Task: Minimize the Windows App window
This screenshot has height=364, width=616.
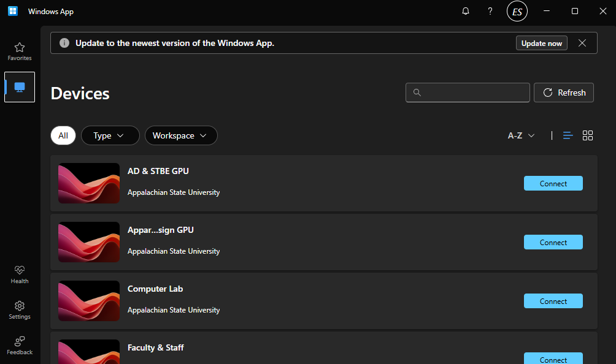Action: (x=547, y=11)
